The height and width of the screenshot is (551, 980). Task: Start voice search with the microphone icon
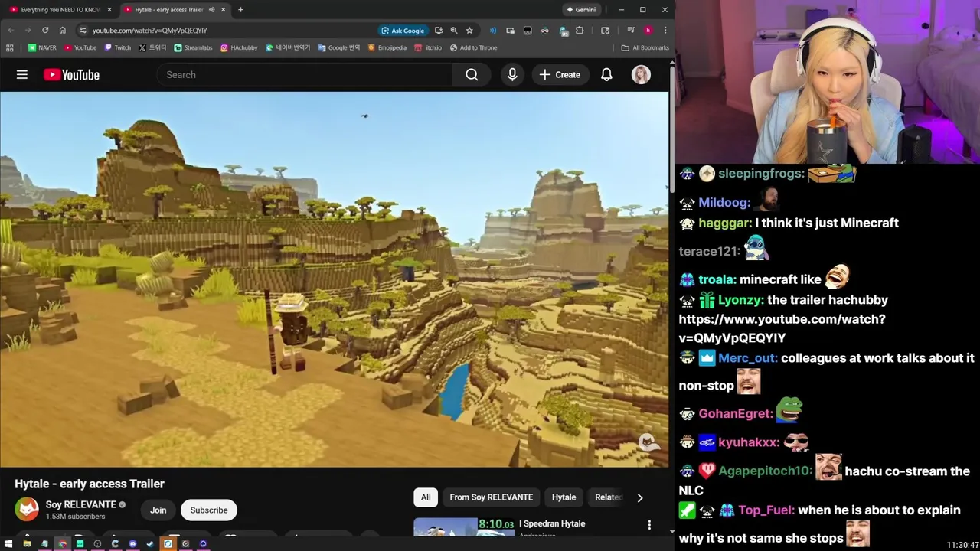[512, 74]
